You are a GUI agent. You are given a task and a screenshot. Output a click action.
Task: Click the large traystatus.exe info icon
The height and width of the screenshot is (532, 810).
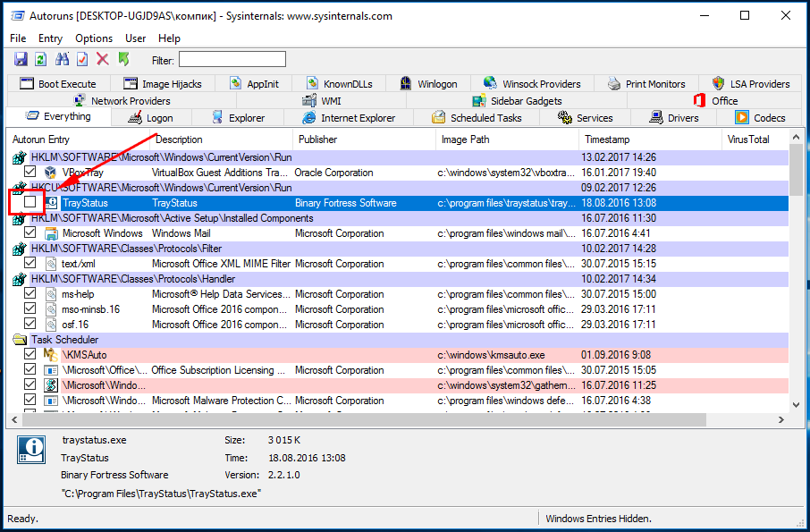point(31,449)
